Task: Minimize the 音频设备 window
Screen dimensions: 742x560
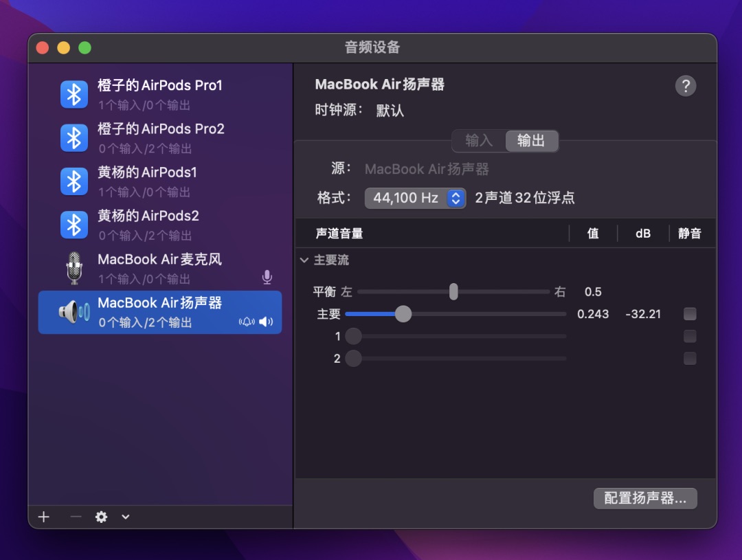Action: click(x=63, y=48)
